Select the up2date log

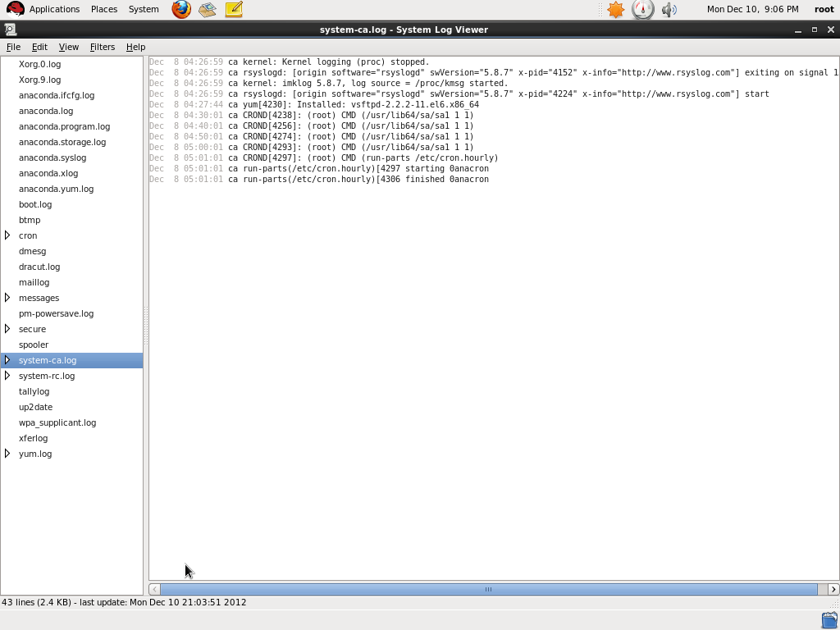point(35,407)
